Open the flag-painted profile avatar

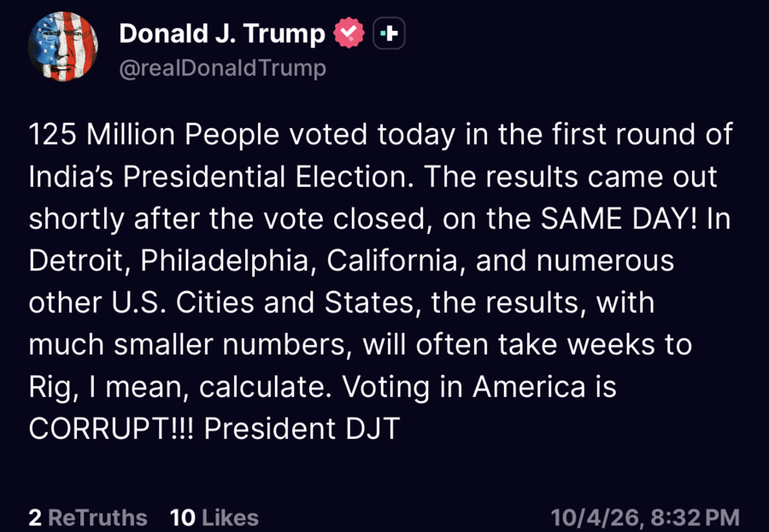tap(62, 47)
